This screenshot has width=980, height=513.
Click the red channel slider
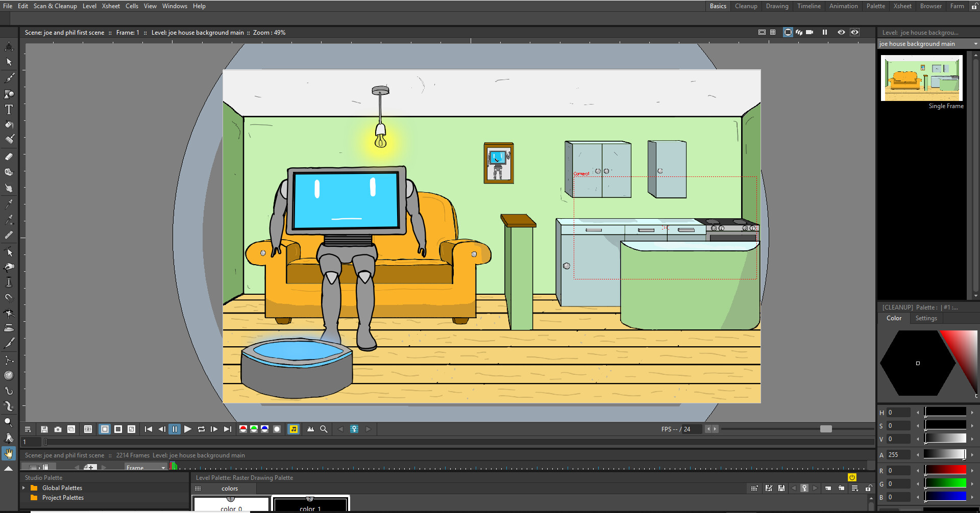(946, 470)
